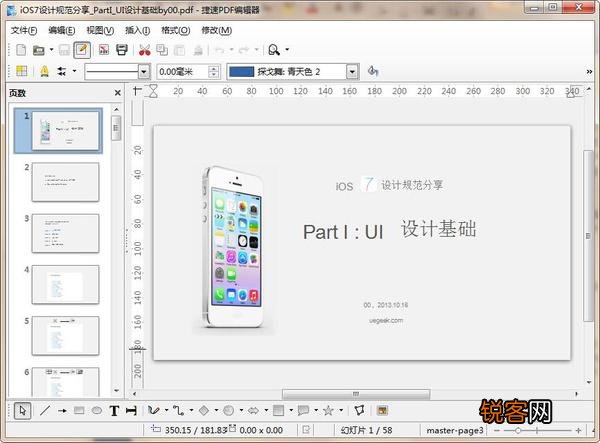Select page 4 thumbnail
600x443 pixels.
(65, 285)
